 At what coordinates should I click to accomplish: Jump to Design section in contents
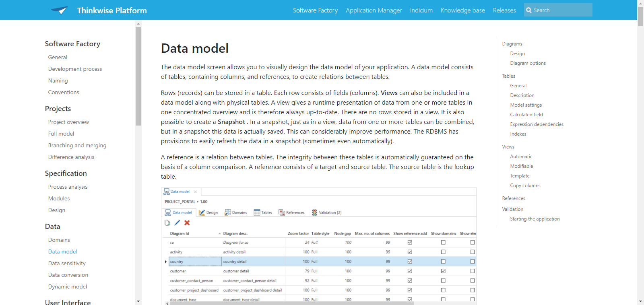pos(517,54)
